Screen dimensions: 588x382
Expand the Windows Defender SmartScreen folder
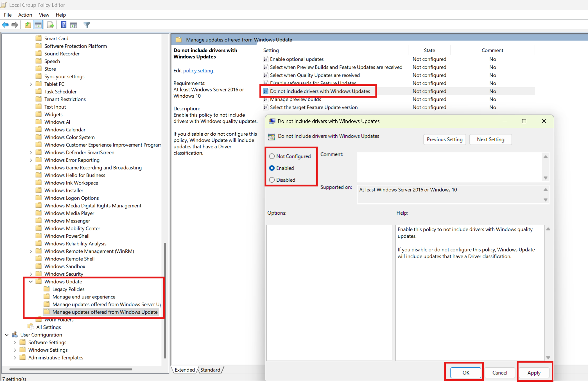click(31, 152)
